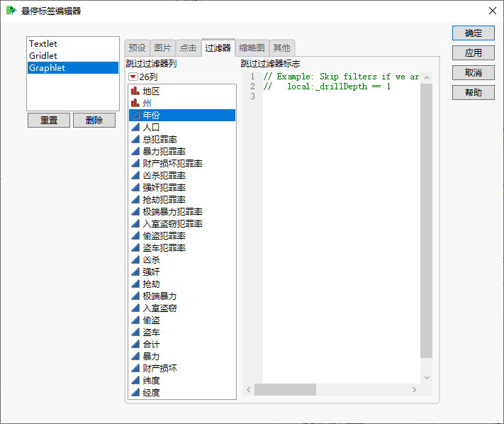The height and width of the screenshot is (424, 504).
Task: Switch to the 预设 tab
Action: pyautogui.click(x=138, y=48)
